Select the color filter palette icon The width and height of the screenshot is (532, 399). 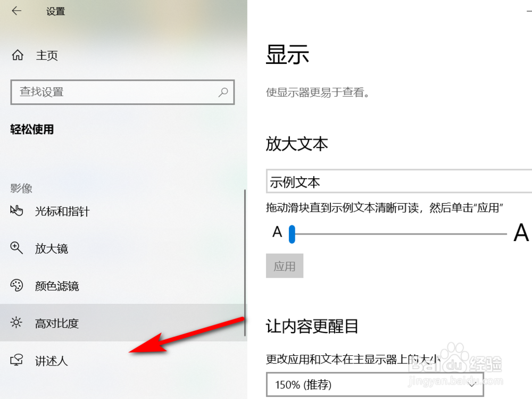16,285
